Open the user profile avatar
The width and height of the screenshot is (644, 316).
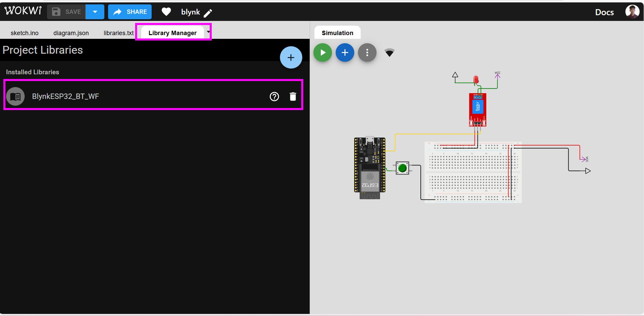632,11
